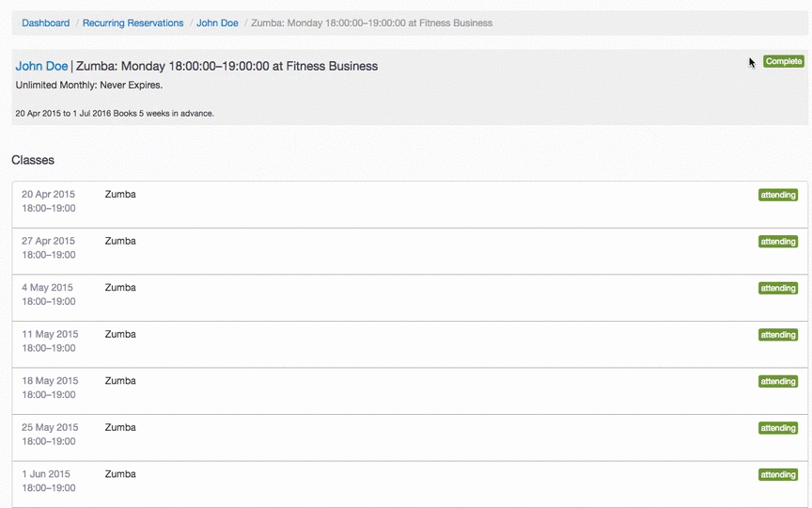Click attending badge for 11 May 2015
The image size is (812, 508).
777,335
